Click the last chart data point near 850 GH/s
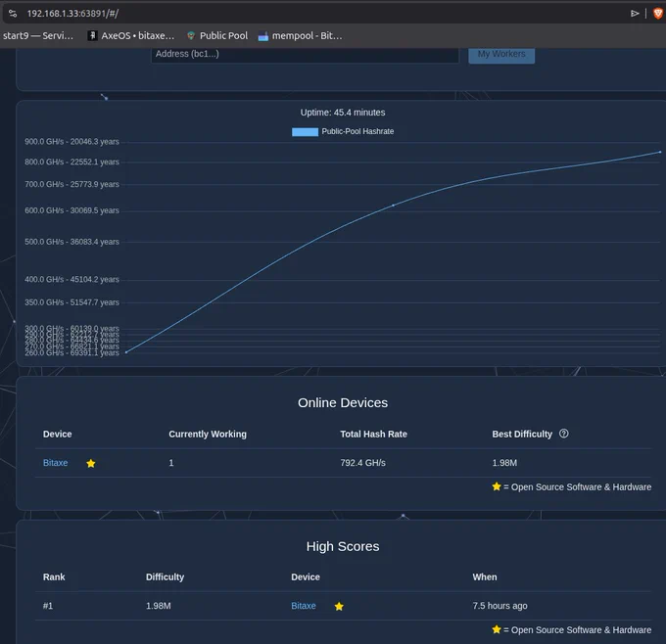The width and height of the screenshot is (666, 644). tap(660, 152)
